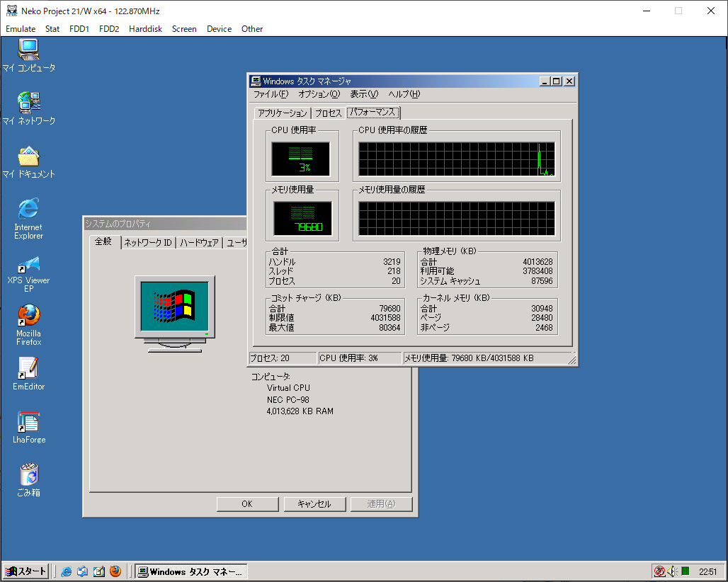
Task: Open the FDD2 menu
Action: click(109, 29)
